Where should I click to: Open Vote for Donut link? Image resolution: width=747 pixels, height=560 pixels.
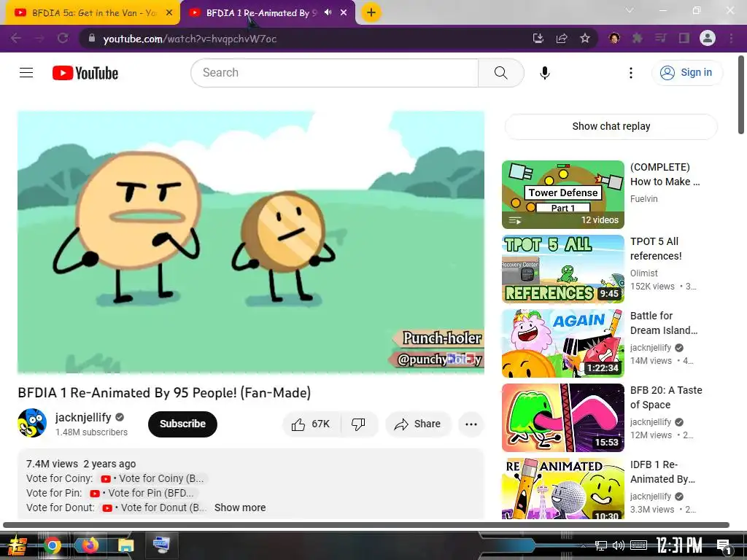coord(153,507)
